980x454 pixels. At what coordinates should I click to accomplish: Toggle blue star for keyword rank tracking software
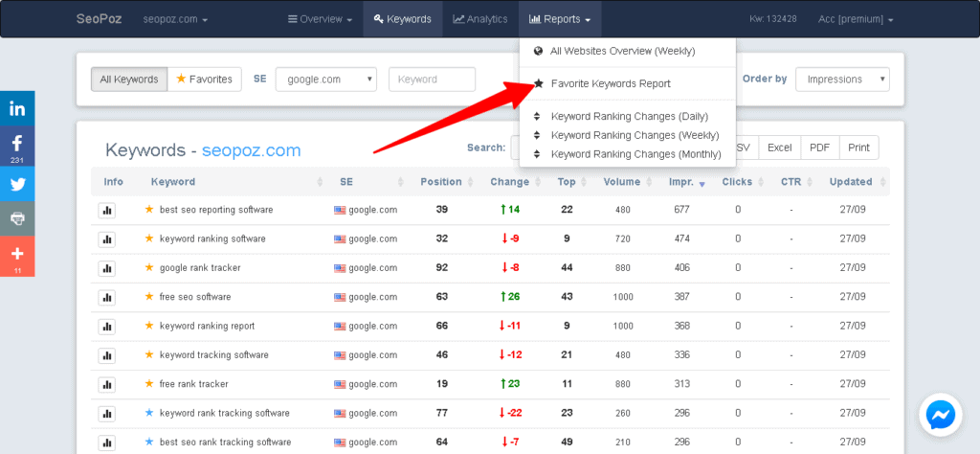tap(148, 413)
